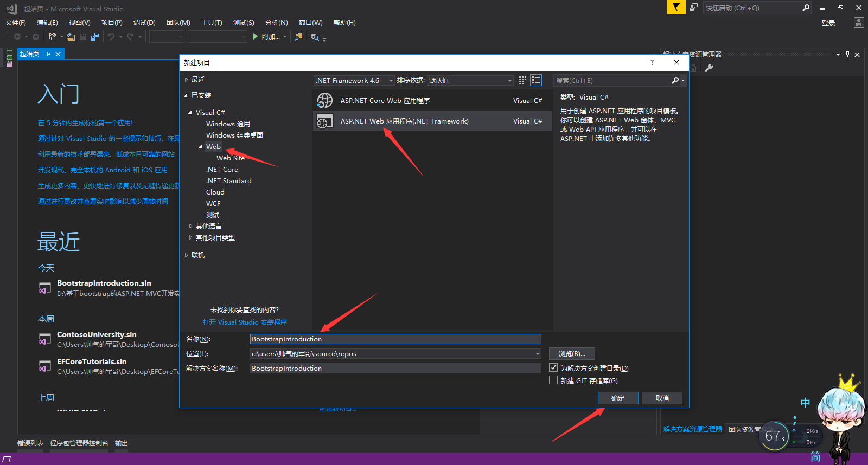Screen dimensions: 868x465
Task: Click the wrench properties icon in Solution Explorer
Action: (709, 68)
